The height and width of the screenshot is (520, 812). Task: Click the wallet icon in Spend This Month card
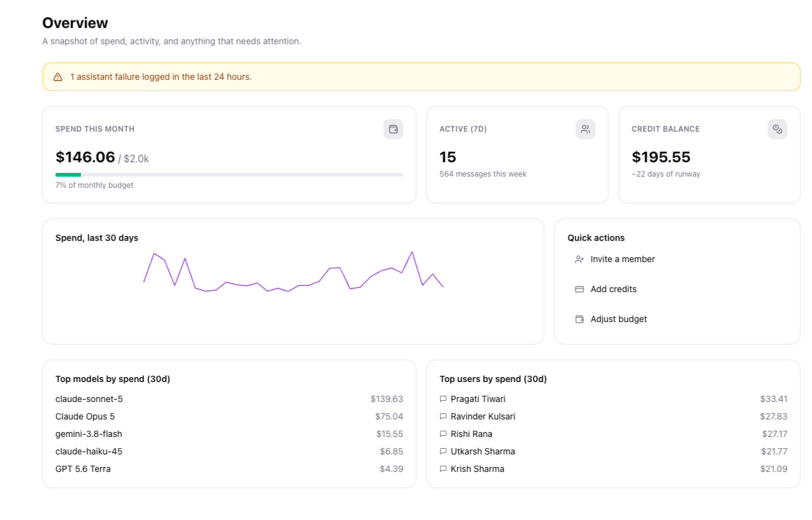394,129
